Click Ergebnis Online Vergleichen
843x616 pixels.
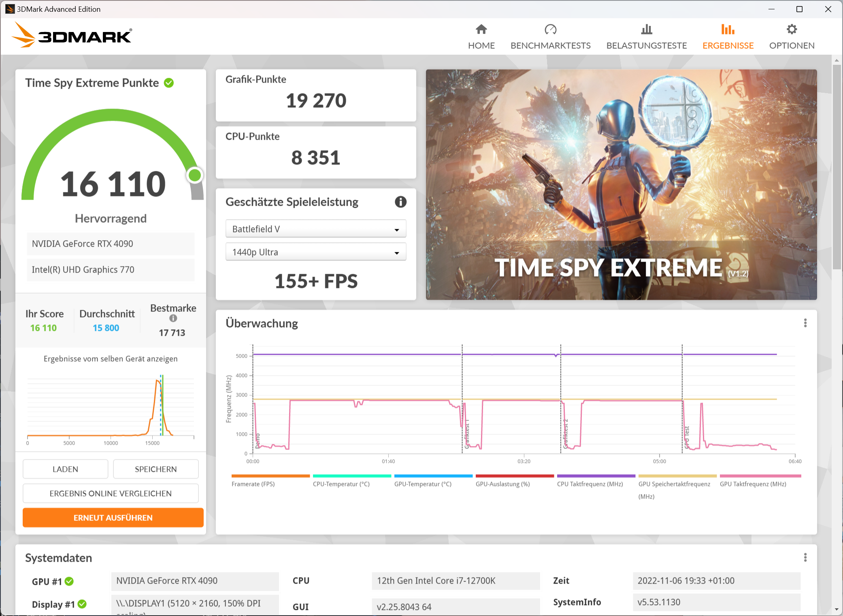click(x=110, y=493)
